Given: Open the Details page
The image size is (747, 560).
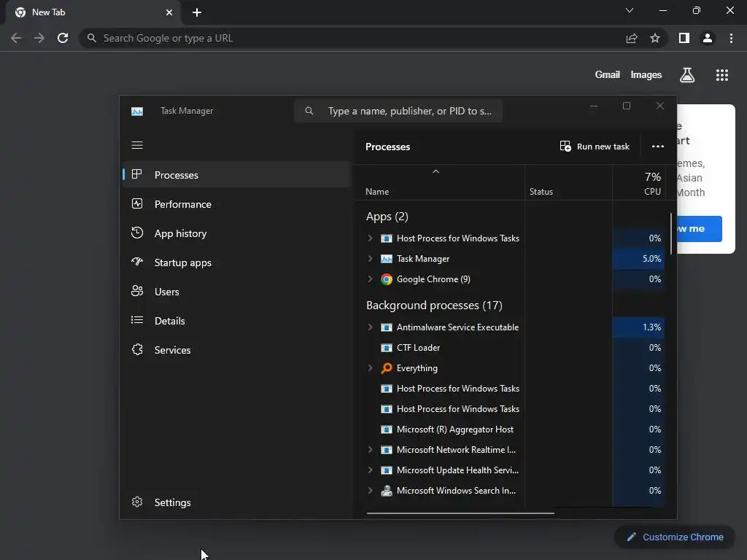Looking at the screenshot, I should 237,321.
